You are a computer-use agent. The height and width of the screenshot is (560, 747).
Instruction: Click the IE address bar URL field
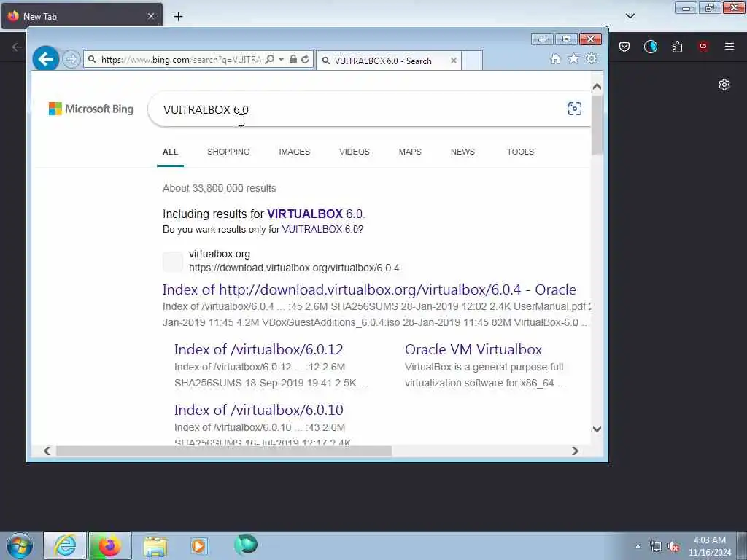pos(181,60)
